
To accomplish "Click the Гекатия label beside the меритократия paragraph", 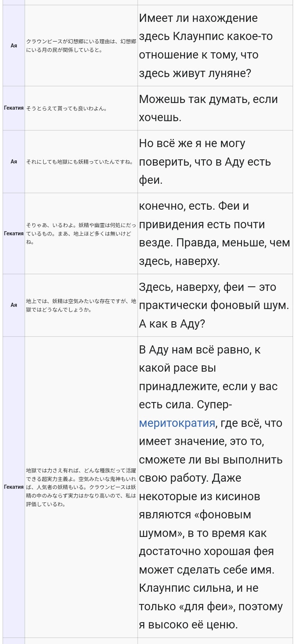I will tap(14, 487).
